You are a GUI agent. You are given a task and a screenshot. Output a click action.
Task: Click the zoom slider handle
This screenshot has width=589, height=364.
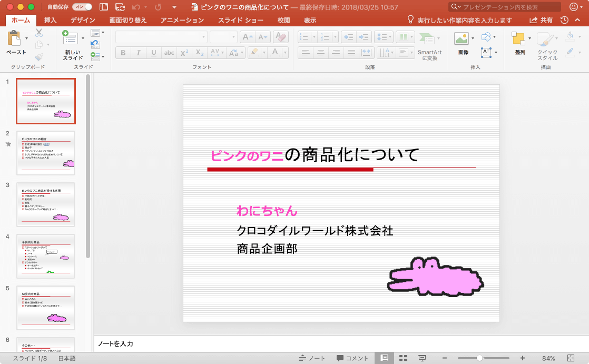pos(479,358)
